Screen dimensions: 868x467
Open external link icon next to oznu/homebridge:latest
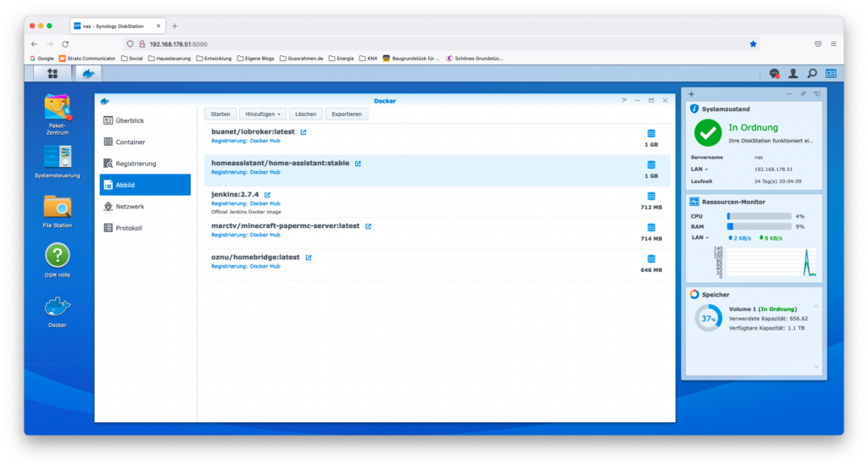coord(309,258)
